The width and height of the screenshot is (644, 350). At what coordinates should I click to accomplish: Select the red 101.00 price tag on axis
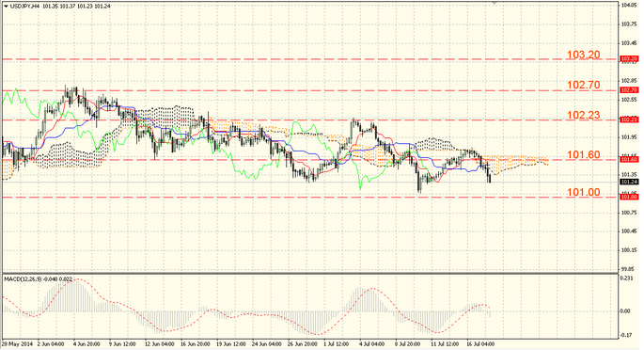tap(629, 198)
